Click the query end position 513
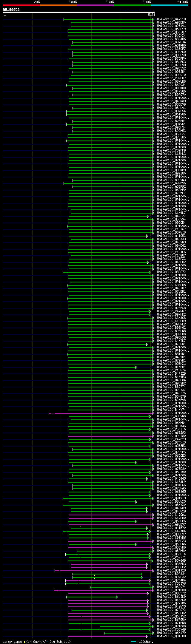The height and width of the screenshot is (644, 191). pos(150,15)
